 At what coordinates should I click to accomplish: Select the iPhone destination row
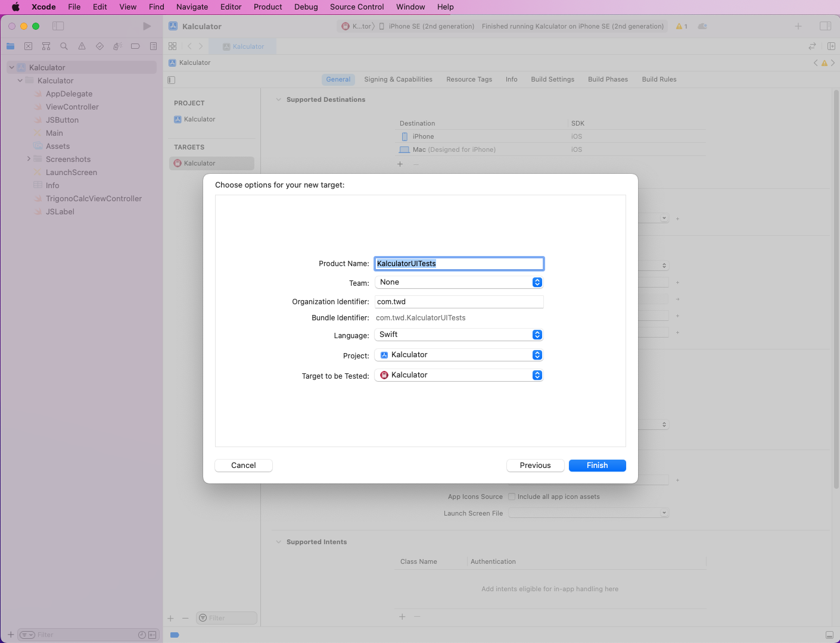click(x=550, y=136)
